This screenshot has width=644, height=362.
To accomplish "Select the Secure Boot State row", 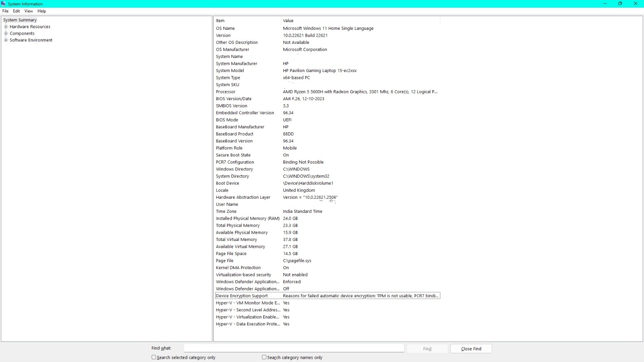I will click(327, 155).
